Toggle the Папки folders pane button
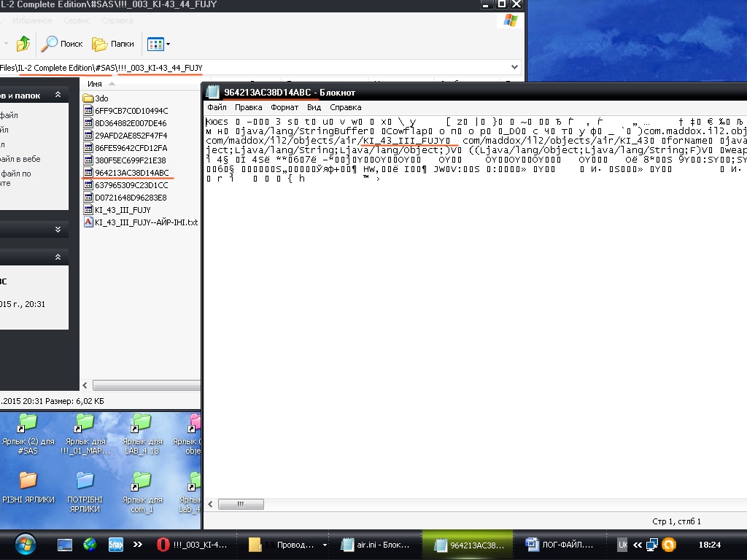Screen dimensions: 747x560 (x=113, y=44)
